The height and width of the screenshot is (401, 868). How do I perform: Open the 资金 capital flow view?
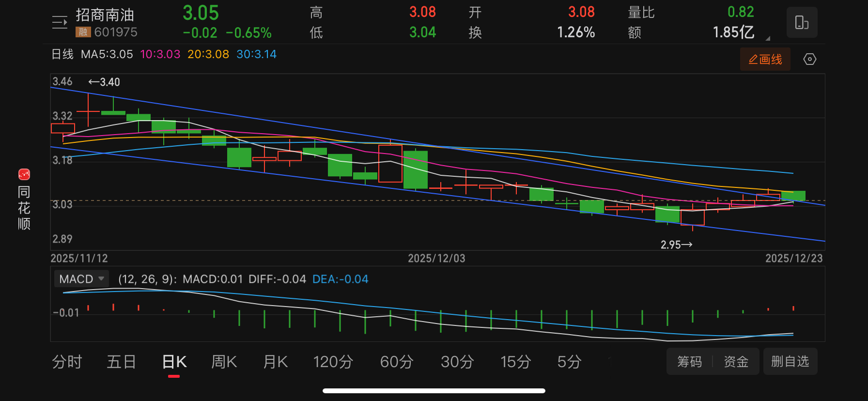tap(736, 361)
